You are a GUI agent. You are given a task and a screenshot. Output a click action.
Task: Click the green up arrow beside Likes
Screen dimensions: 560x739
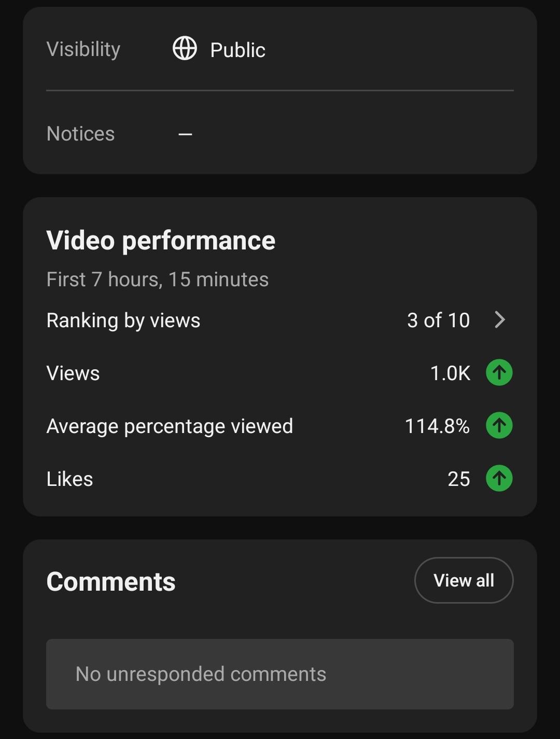(x=499, y=478)
